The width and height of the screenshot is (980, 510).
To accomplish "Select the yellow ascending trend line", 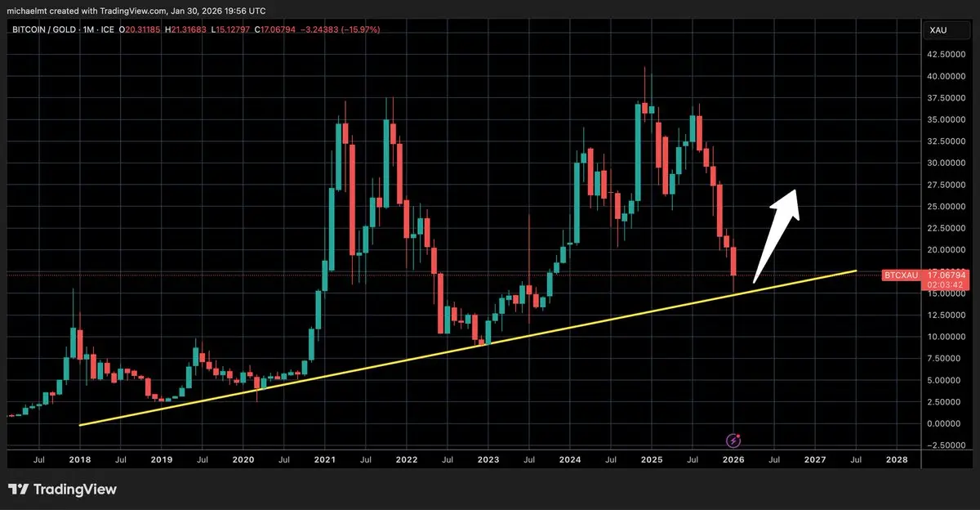I will [x=467, y=348].
